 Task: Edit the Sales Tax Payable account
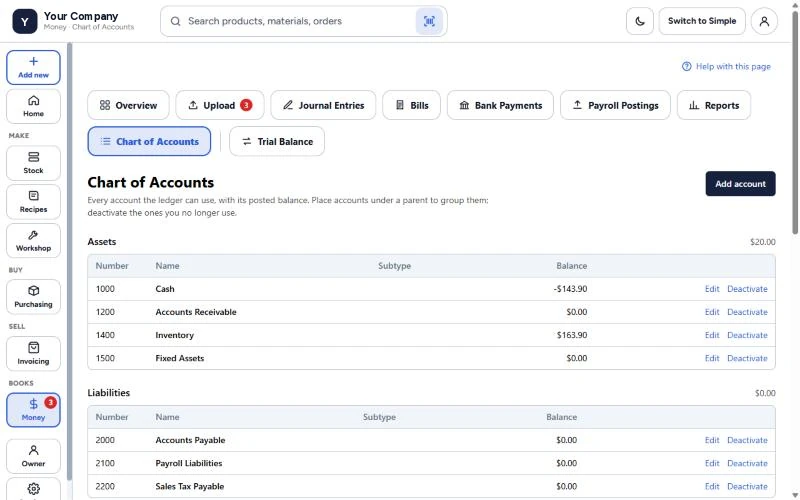(x=712, y=486)
